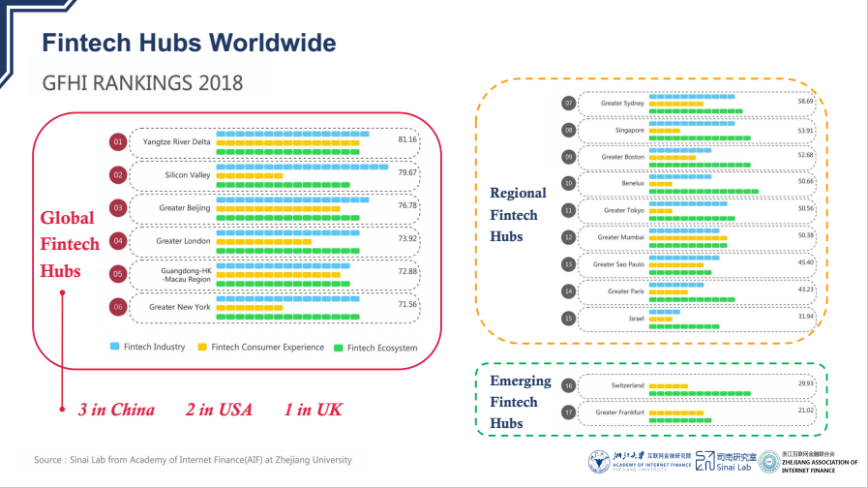Click the 'Greater Sydney' label

click(x=622, y=103)
